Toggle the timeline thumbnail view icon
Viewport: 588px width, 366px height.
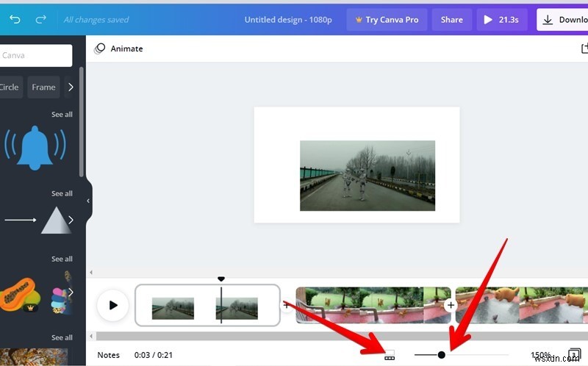(x=390, y=355)
